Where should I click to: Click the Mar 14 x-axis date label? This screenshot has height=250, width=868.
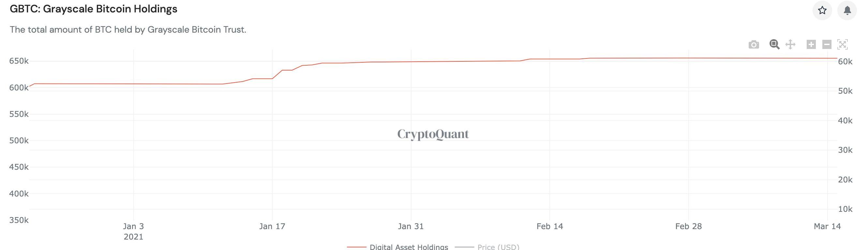827,227
